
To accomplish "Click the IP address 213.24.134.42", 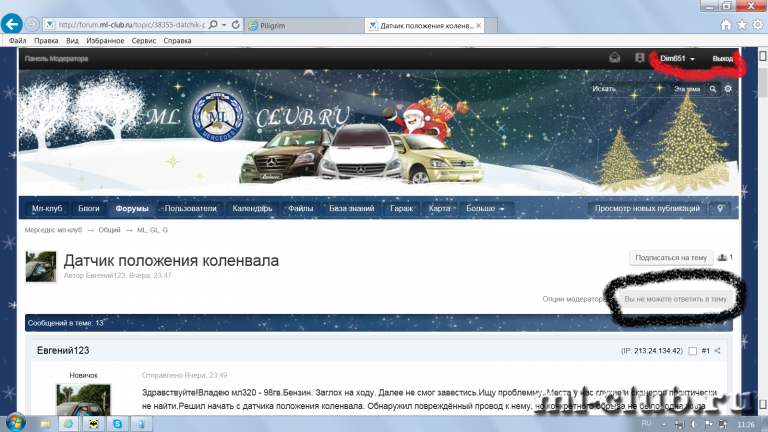I will click(658, 351).
